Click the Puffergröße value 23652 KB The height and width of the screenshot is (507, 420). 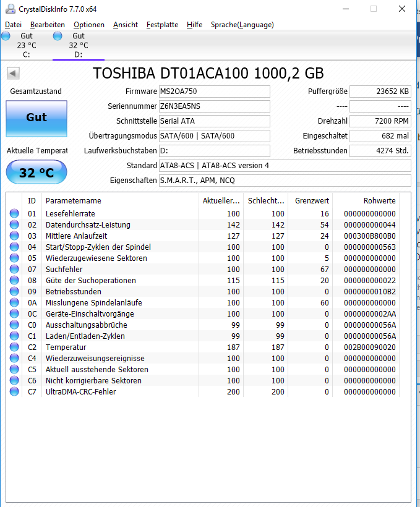pos(380,92)
